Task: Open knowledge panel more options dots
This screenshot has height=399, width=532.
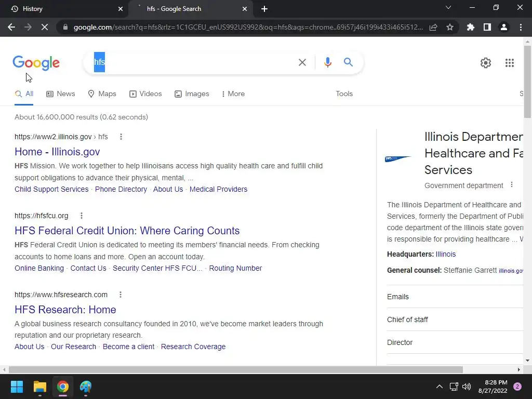Action: click(512, 185)
